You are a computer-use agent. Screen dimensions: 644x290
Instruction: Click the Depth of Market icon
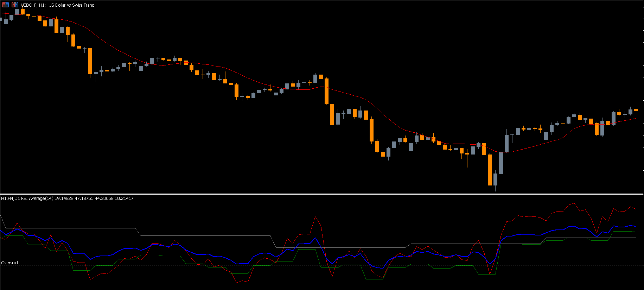point(15,5)
